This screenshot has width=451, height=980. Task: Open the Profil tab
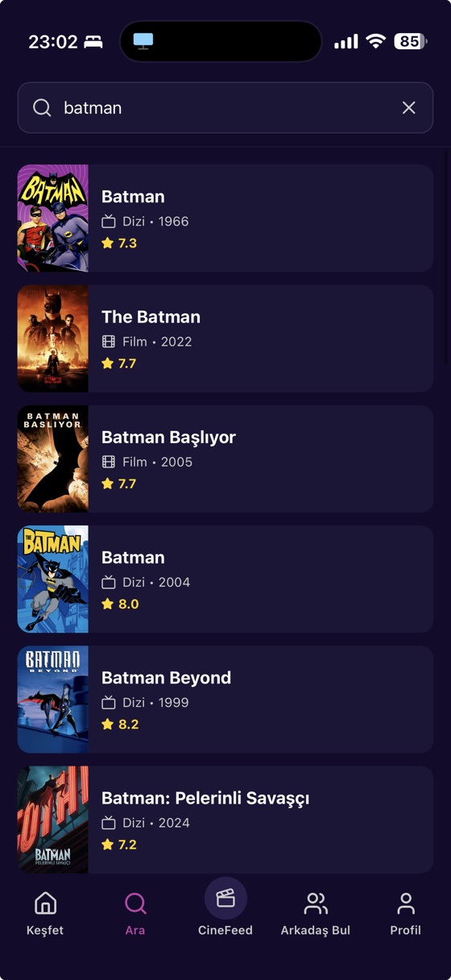point(406,914)
